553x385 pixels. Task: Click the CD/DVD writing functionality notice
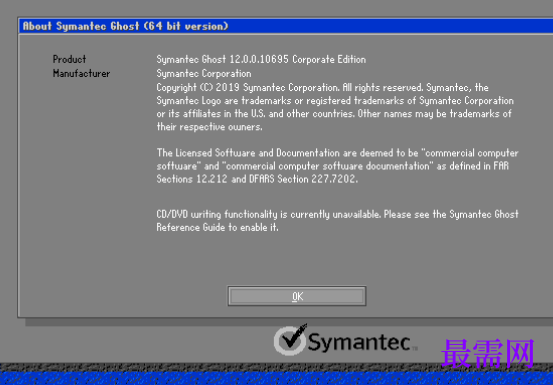pos(338,214)
